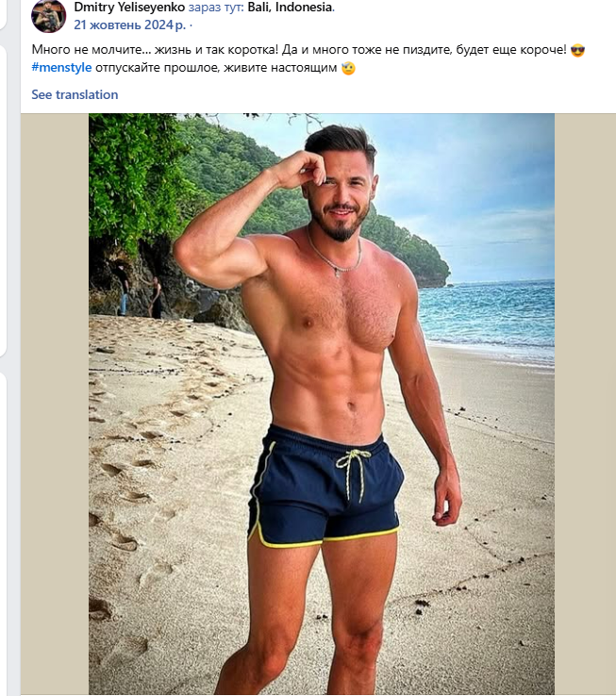Open the Bali, Indonesia location link
Screen dimensions: 616x696
(x=291, y=8)
